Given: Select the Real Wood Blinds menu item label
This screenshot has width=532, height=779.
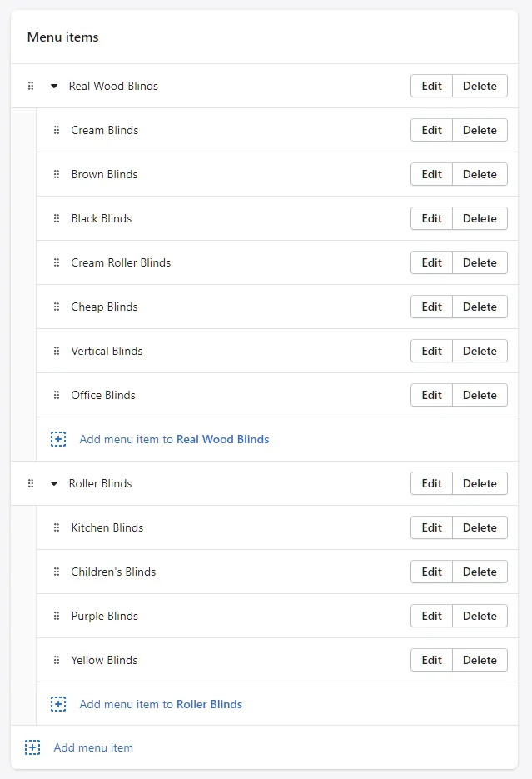Looking at the screenshot, I should (x=113, y=86).
